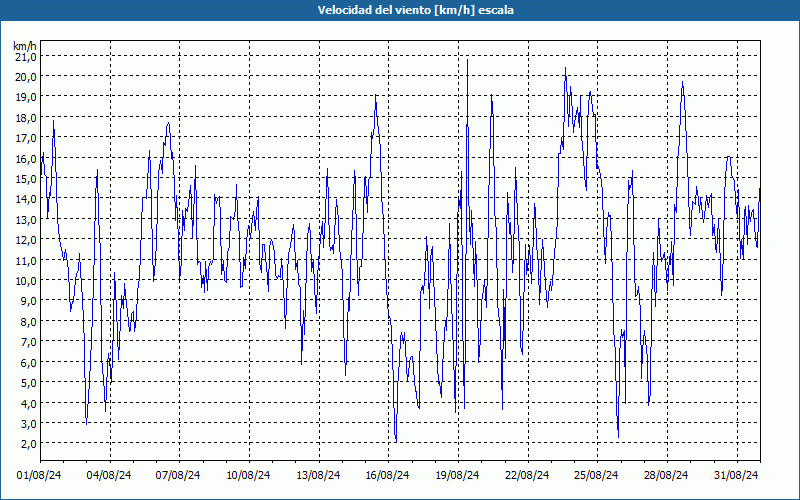
Task: Click the '11,0' y-axis label
Action: (x=26, y=261)
